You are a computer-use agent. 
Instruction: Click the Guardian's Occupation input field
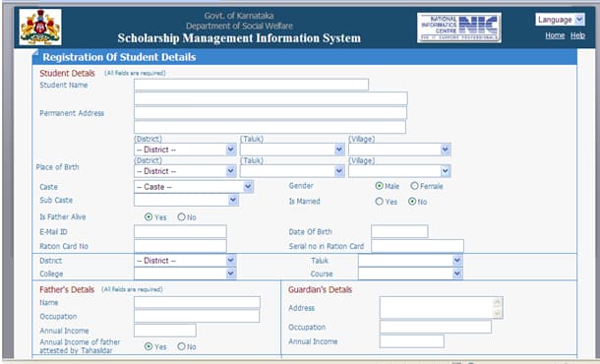(x=436, y=327)
